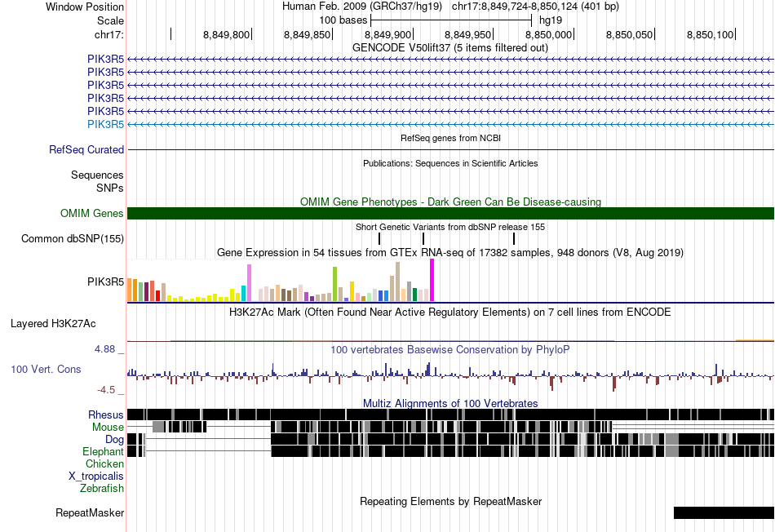
Task: Click the middle dbSNP variant tick
Action: click(423, 239)
